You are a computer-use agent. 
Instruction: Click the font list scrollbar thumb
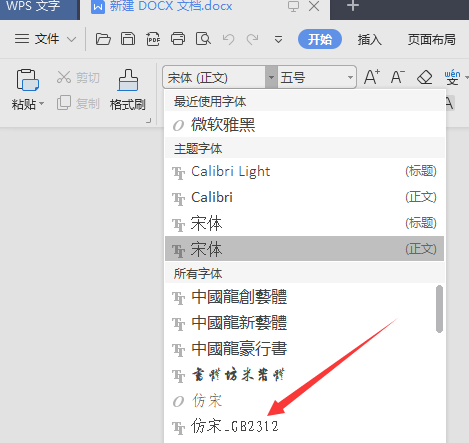click(439, 309)
